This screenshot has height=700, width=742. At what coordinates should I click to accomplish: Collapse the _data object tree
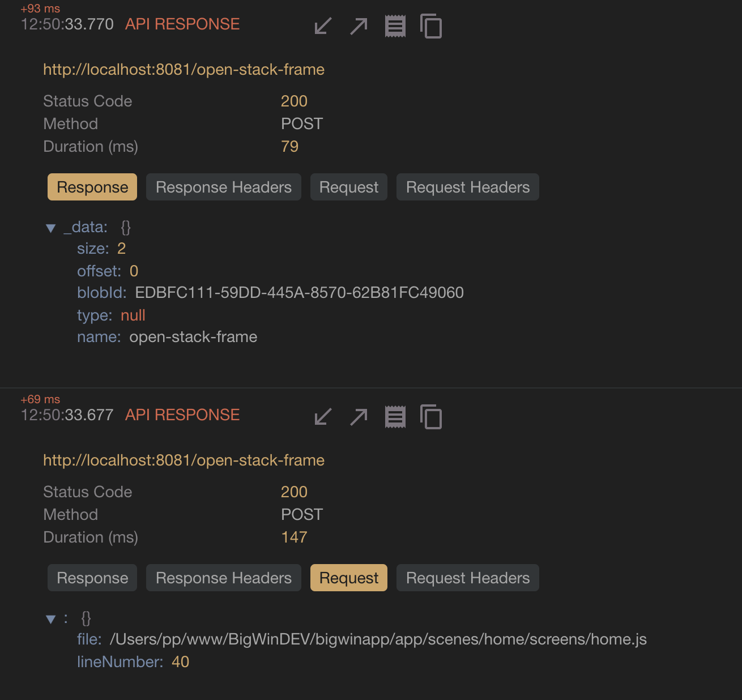(52, 227)
